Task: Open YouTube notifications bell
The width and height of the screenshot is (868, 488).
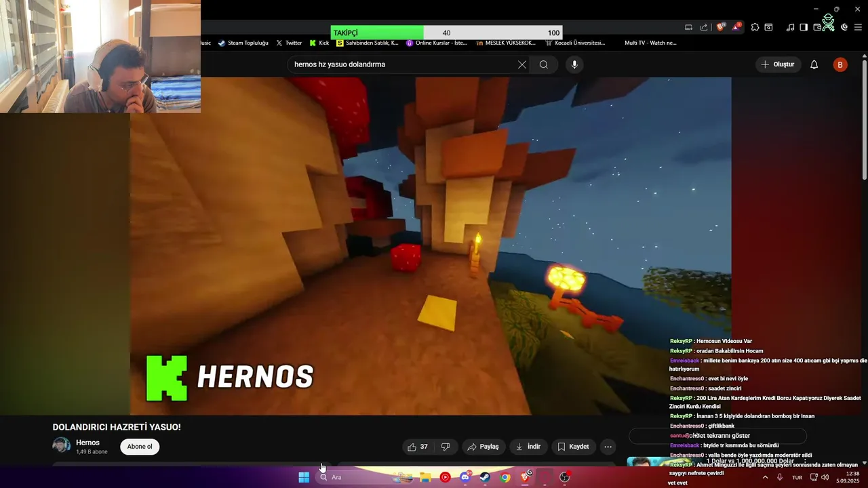Action: (x=814, y=64)
